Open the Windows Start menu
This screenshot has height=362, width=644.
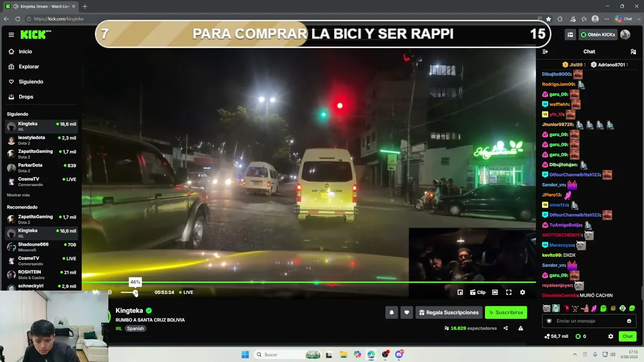pos(245,354)
